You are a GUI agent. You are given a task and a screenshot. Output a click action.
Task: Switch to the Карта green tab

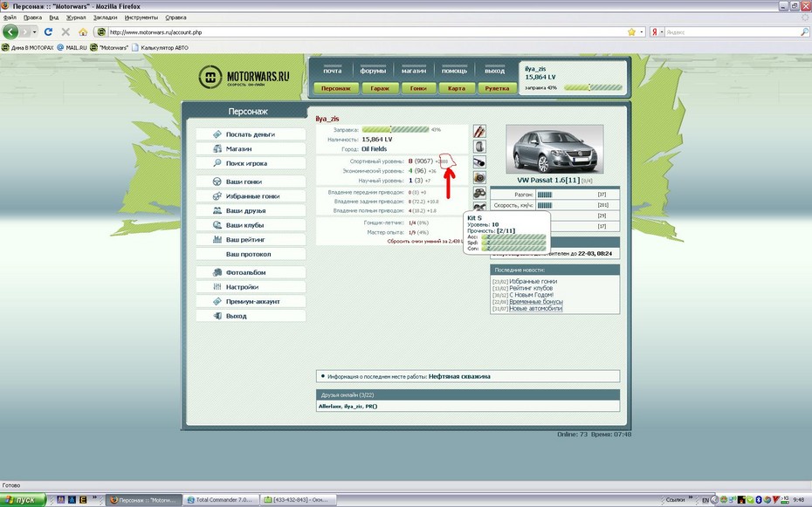[457, 88]
